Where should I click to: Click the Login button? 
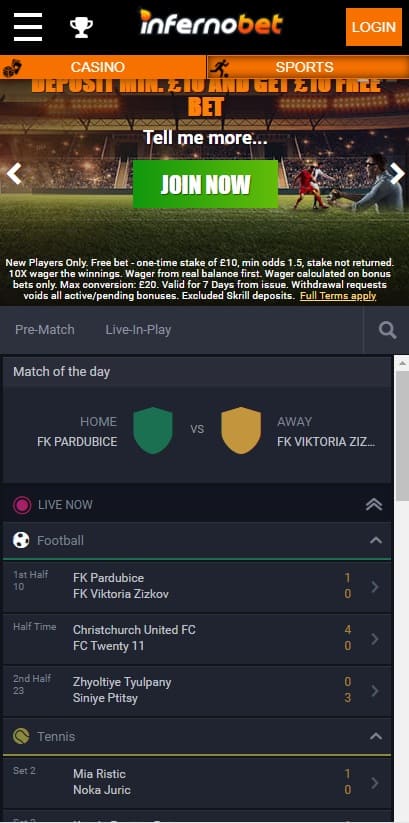pyautogui.click(x=374, y=27)
